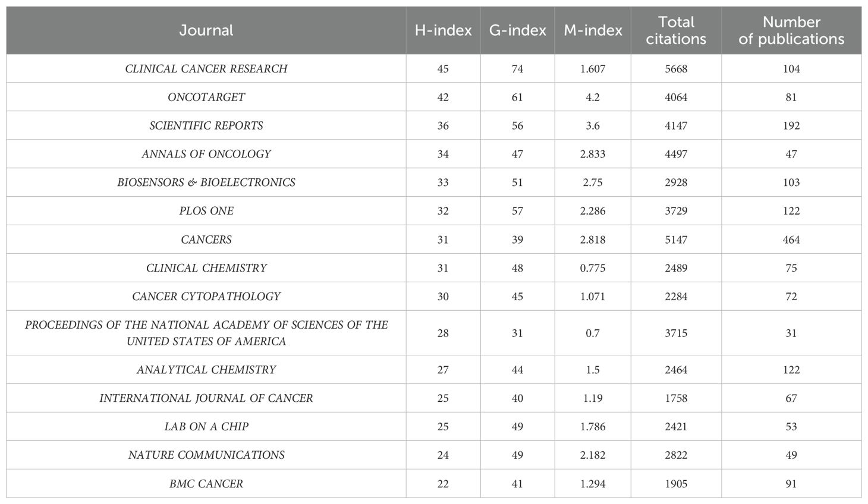Screen dimensions: 868x504
Task: Select the CANCER CYTOPATHOLOGY journal name
Action: coord(206,297)
